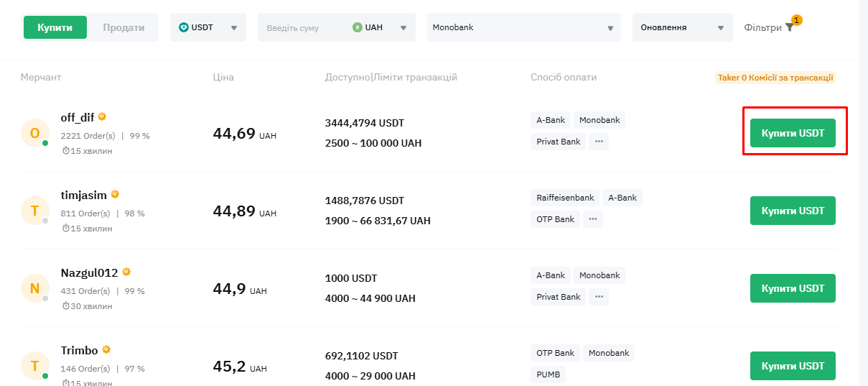
Task: Switch to the Купити tab
Action: tap(55, 27)
